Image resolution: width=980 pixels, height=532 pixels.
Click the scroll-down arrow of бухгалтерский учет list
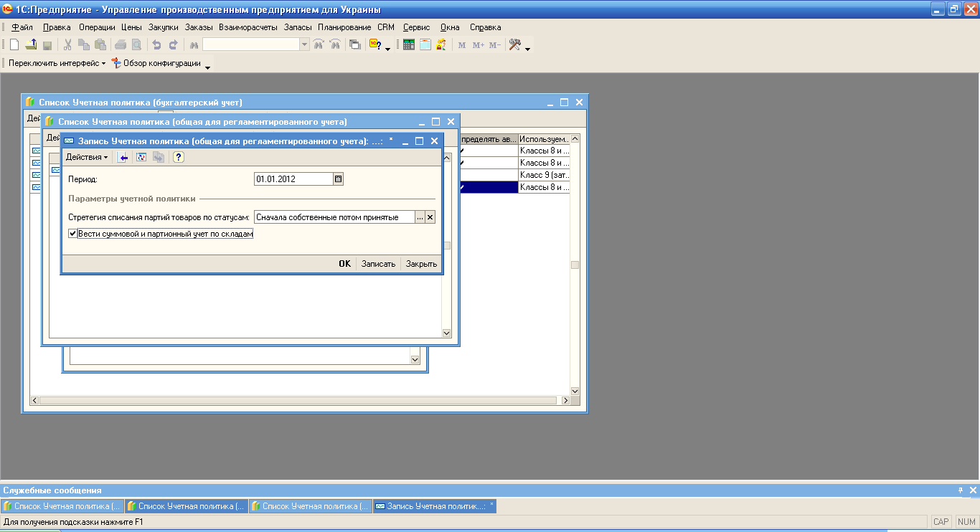pos(575,391)
